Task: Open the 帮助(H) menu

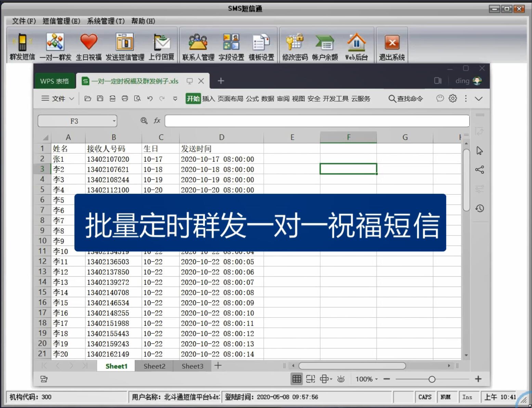Action: (x=143, y=21)
